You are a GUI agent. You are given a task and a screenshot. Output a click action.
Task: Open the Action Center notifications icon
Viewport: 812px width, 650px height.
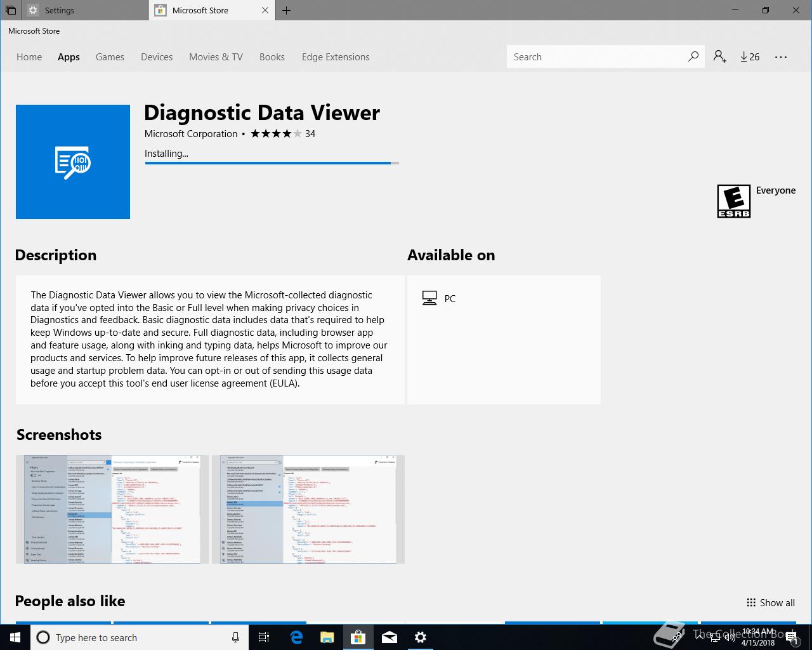point(792,638)
